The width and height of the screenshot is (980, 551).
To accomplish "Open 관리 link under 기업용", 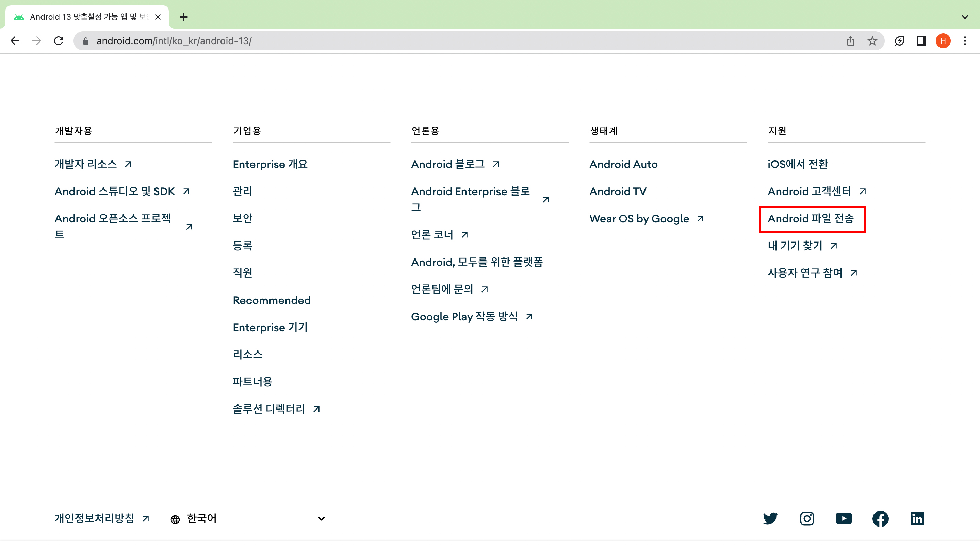I will [243, 191].
